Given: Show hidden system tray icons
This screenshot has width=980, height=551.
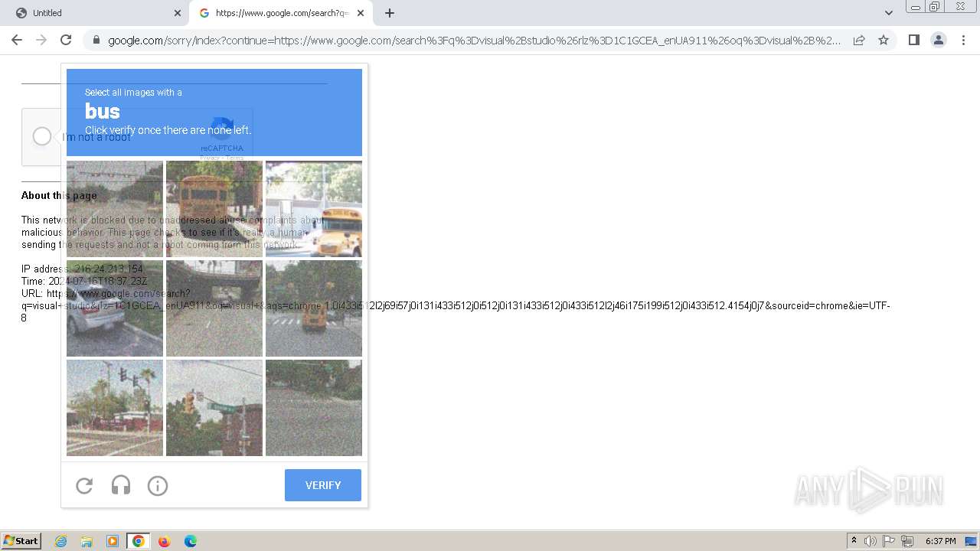Looking at the screenshot, I should (x=854, y=541).
